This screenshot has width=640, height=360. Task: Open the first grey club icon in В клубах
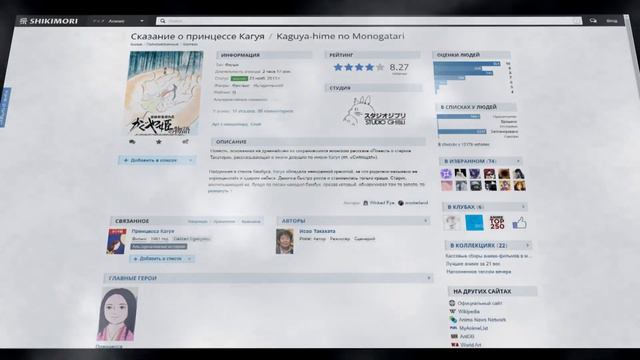tap(452, 223)
